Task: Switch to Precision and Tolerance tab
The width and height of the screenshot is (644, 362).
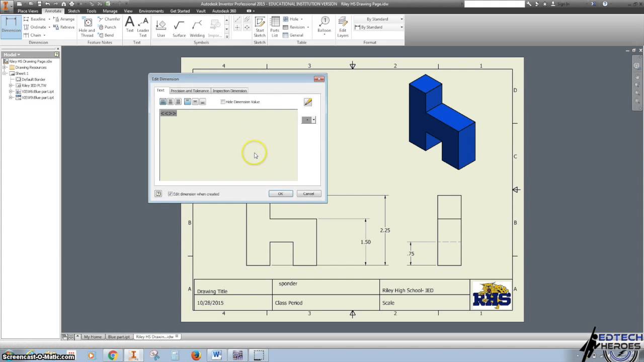Action: [x=189, y=90]
